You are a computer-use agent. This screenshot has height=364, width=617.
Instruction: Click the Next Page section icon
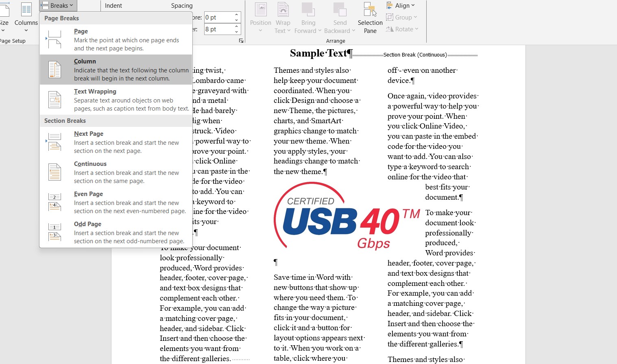tap(55, 142)
